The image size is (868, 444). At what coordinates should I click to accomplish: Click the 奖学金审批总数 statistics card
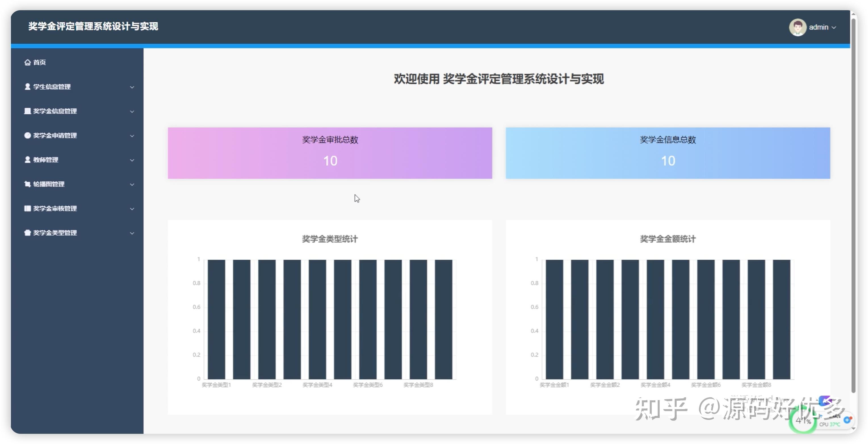click(330, 153)
